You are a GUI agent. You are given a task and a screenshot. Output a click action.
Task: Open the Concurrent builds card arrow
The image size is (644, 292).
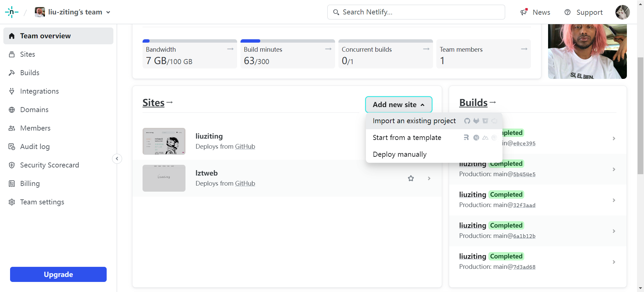click(x=426, y=49)
